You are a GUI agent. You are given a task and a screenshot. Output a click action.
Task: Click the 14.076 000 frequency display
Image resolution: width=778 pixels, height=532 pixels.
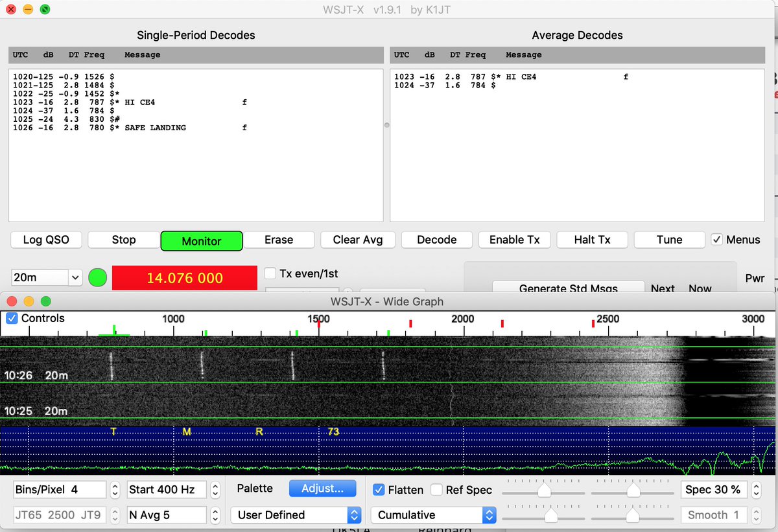pyautogui.click(x=184, y=278)
